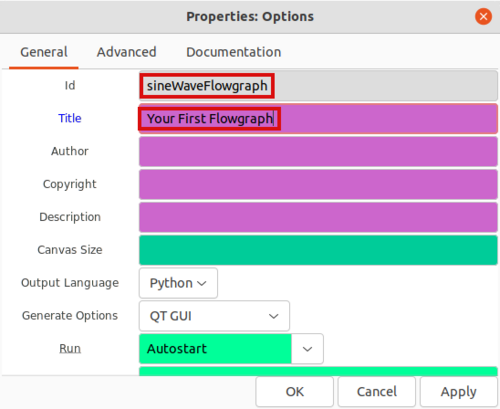The height and width of the screenshot is (409, 500).
Task: Expand the Generate Options QT GUI dropdown
Action: [214, 316]
